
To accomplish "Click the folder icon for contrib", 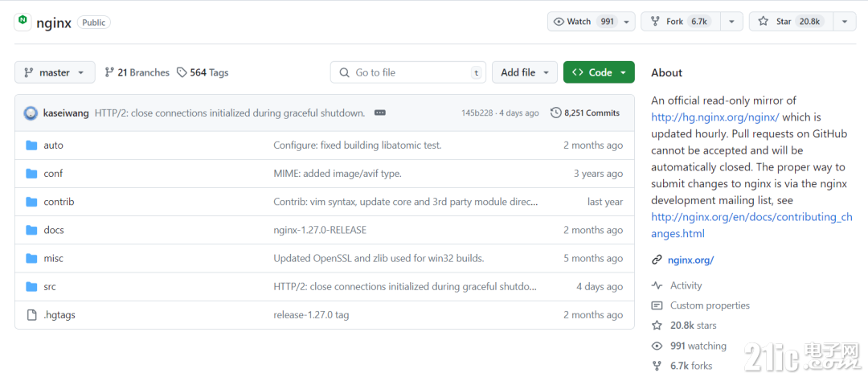I will click(x=31, y=202).
